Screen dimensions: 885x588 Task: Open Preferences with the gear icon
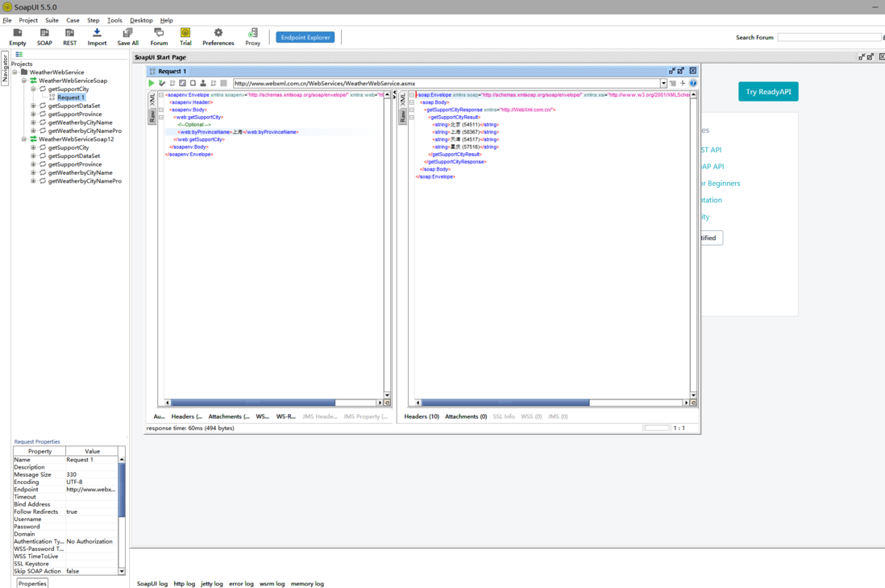(218, 33)
